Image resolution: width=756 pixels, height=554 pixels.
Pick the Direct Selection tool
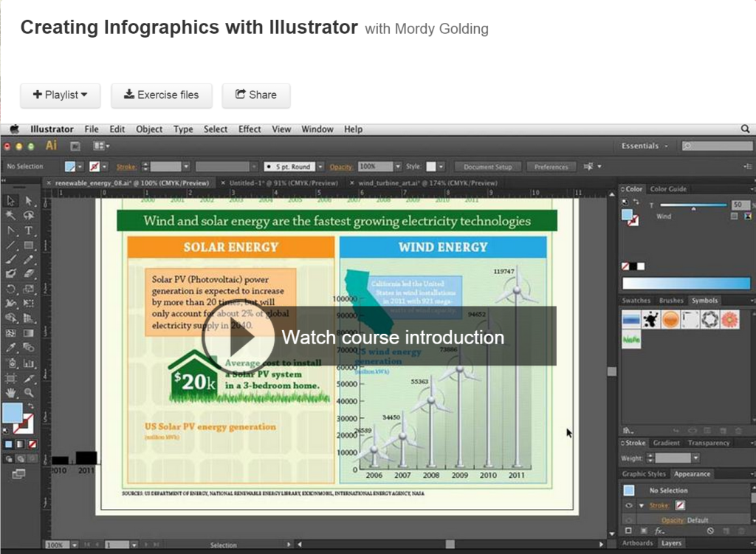click(29, 201)
